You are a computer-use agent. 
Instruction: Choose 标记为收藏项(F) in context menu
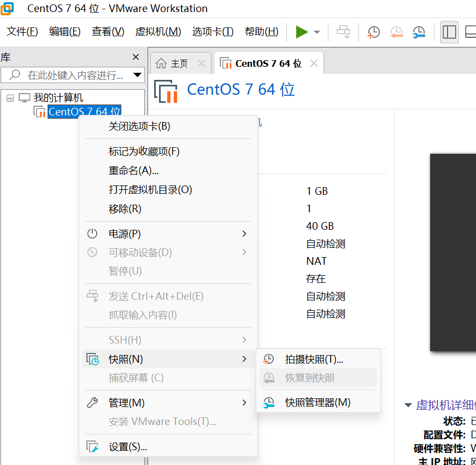(x=168, y=152)
